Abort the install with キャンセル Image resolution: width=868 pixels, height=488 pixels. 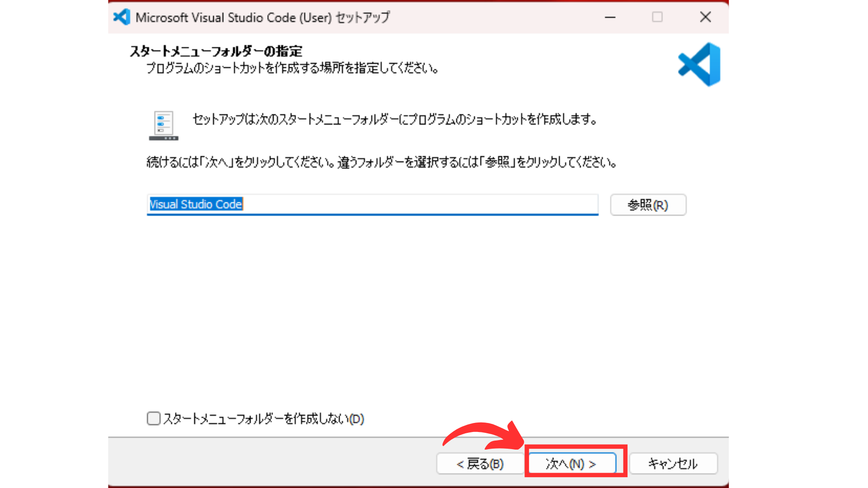click(673, 464)
